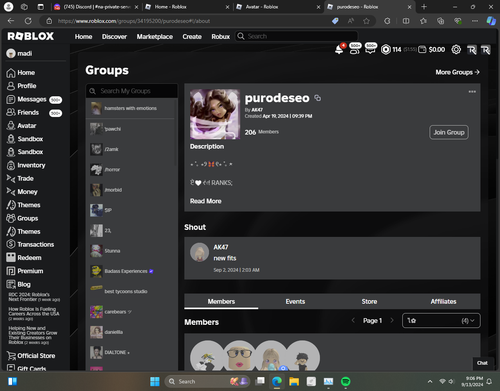The width and height of the screenshot is (500, 391).
Task: Copy the purodeseo group ID icon
Action: pos(318,98)
